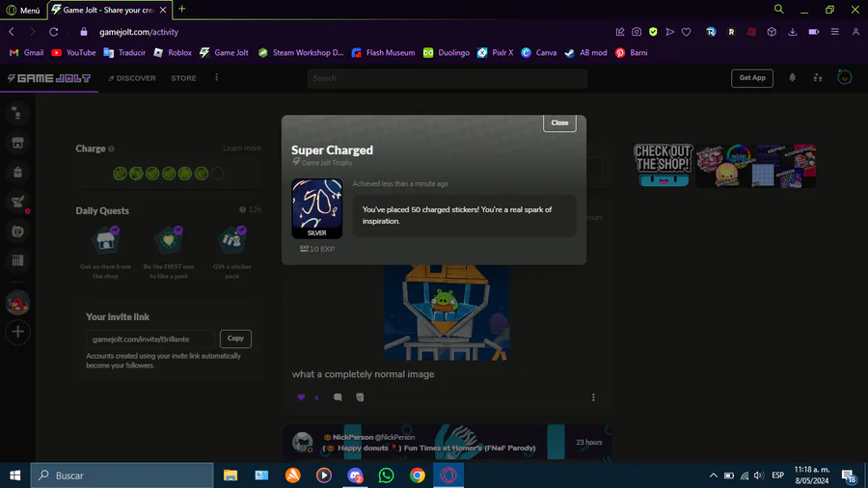Open the browser downloads icon
The height and width of the screenshot is (488, 868).
tap(793, 32)
